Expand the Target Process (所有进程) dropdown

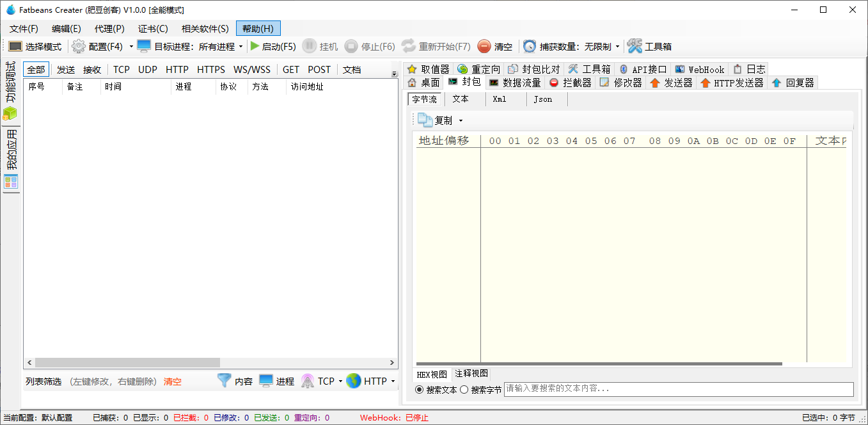point(241,47)
